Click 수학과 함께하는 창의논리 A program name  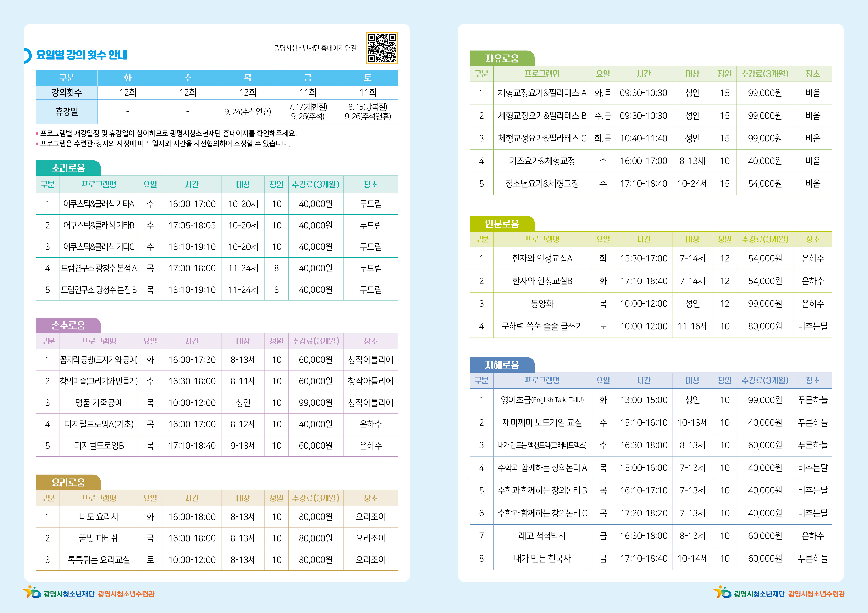(542, 468)
